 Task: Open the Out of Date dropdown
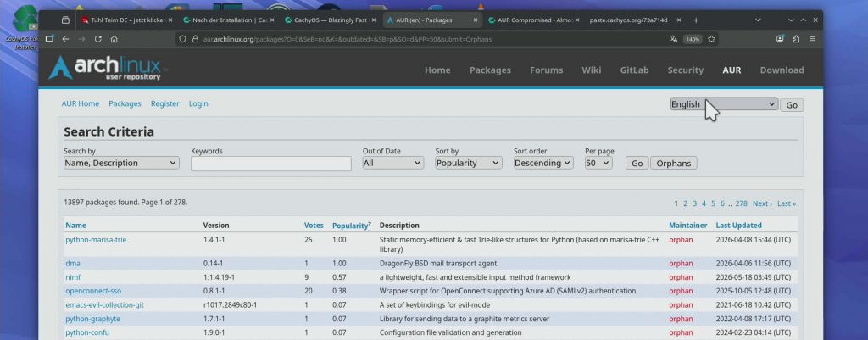click(393, 163)
